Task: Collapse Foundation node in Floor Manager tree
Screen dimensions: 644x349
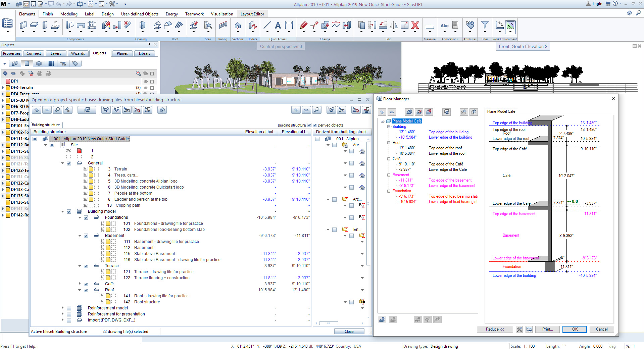Action: click(389, 191)
